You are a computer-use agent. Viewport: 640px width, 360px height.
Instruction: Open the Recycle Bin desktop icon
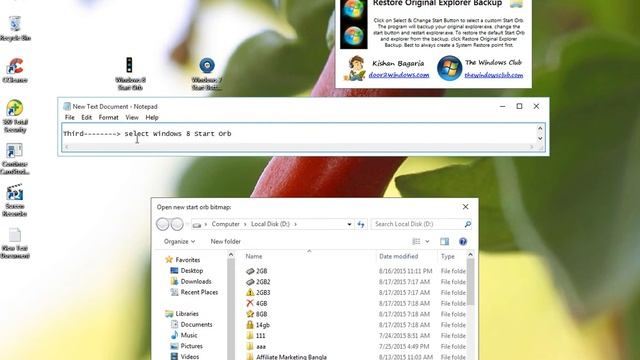15,28
